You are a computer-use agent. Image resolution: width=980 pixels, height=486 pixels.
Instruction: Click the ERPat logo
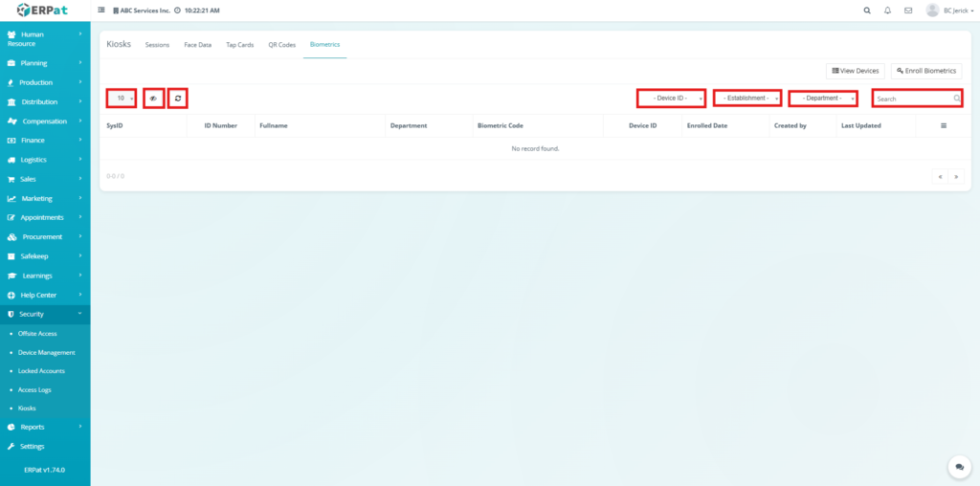click(44, 11)
